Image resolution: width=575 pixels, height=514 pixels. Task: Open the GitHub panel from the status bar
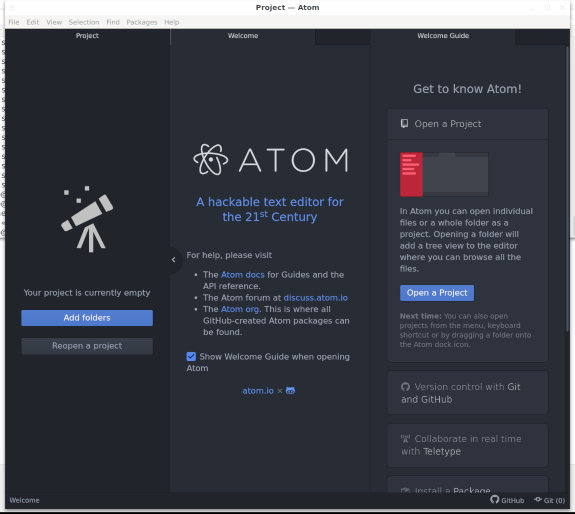tap(507, 500)
